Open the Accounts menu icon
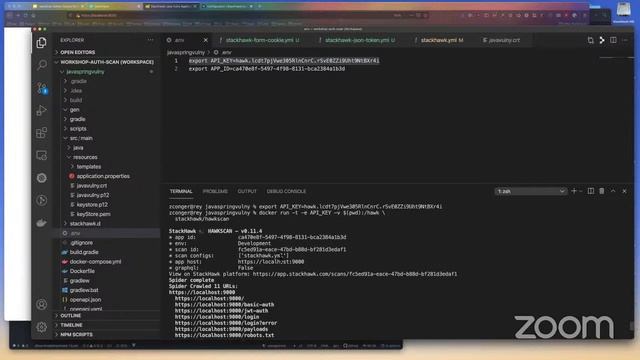This screenshot has width=640, height=360. pos(41,304)
